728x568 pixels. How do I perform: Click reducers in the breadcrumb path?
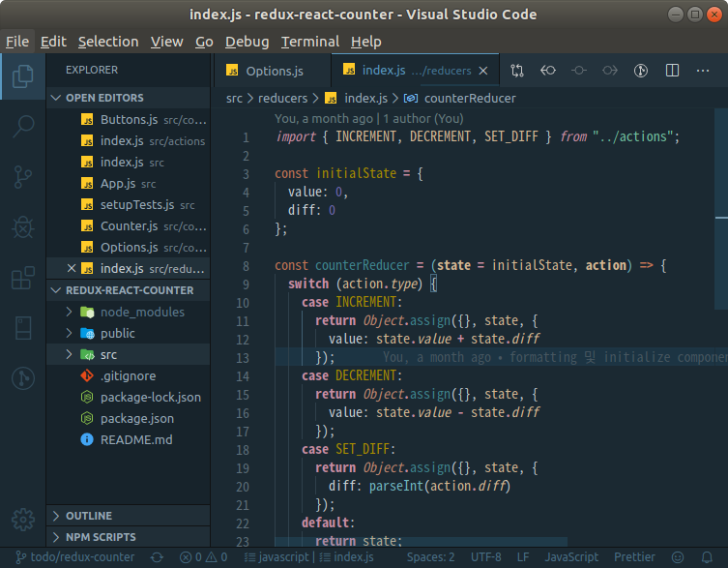pyautogui.click(x=282, y=99)
